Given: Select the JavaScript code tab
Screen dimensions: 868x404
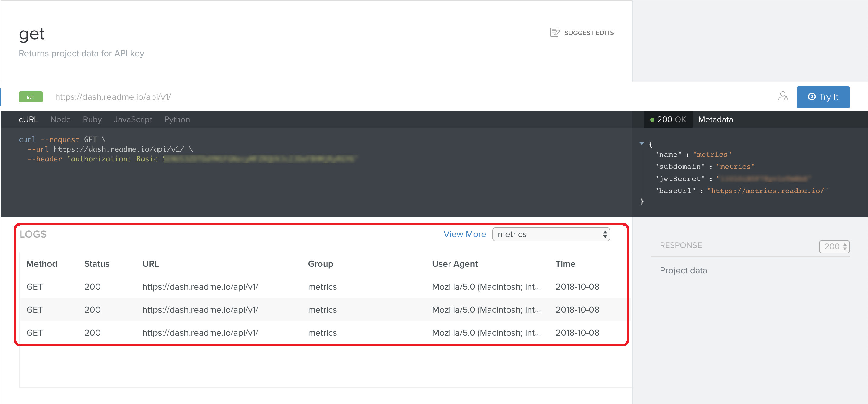Looking at the screenshot, I should click(x=133, y=120).
